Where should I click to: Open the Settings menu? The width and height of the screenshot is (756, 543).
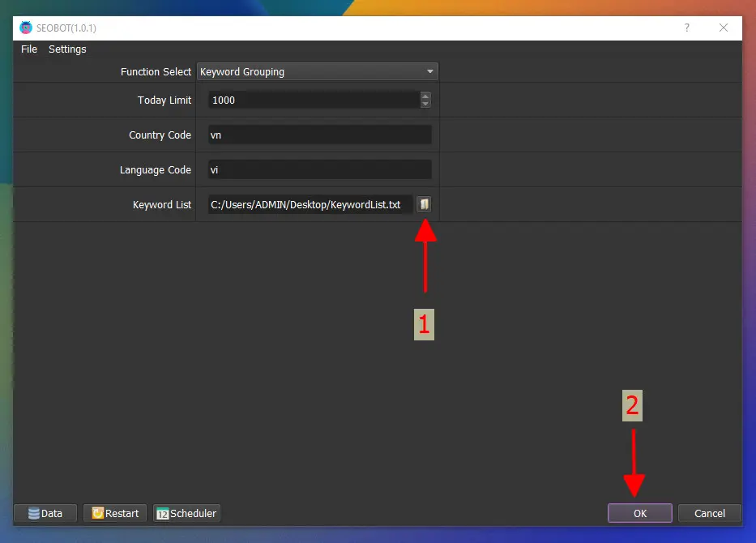[x=67, y=49]
